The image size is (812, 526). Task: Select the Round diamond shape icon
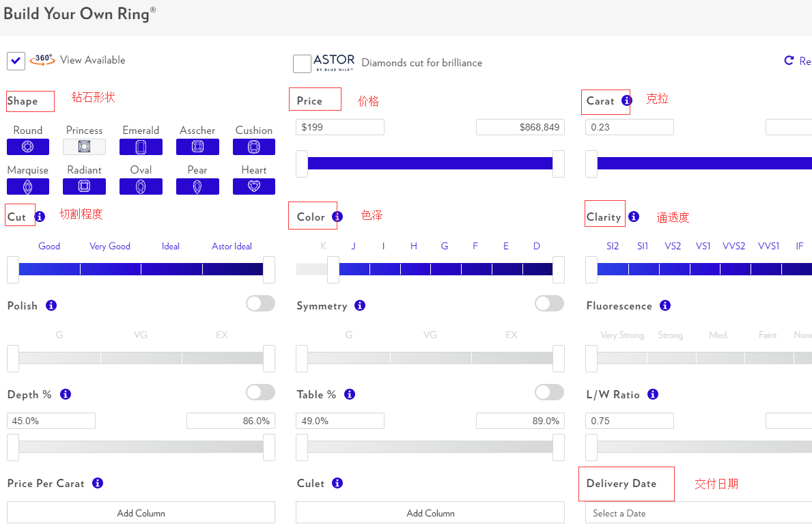point(28,147)
